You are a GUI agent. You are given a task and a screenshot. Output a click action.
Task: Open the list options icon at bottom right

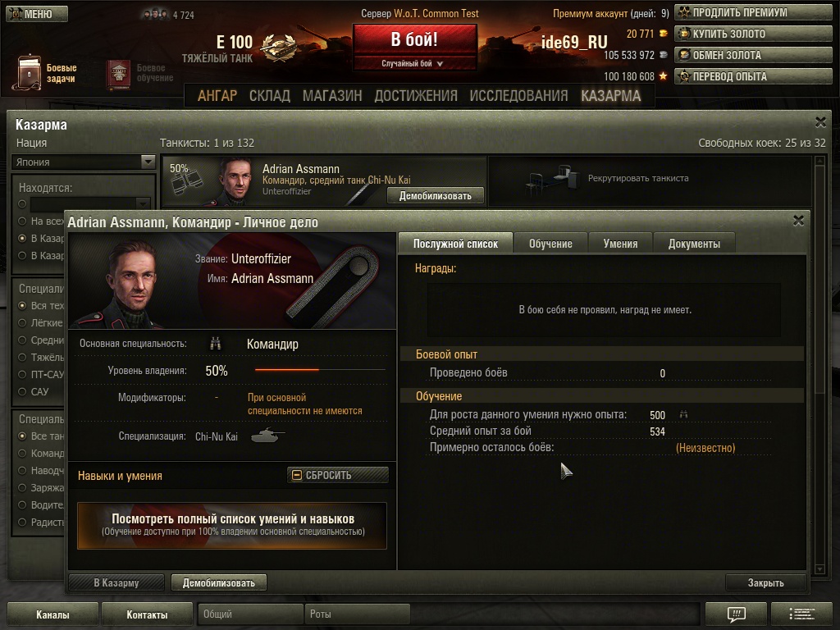801,614
